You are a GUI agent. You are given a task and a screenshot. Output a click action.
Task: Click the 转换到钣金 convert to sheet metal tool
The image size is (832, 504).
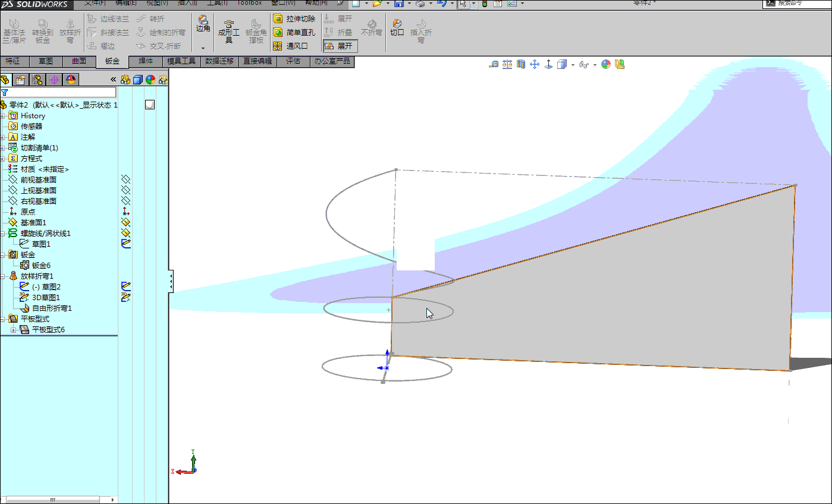click(42, 31)
